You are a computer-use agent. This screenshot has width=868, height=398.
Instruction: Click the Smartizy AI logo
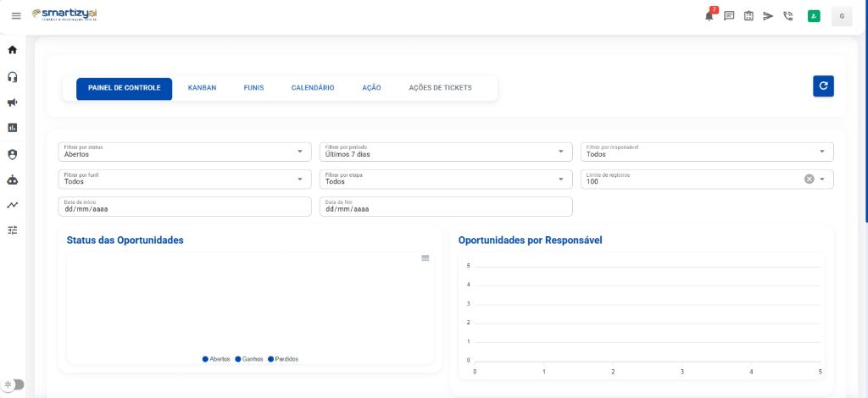point(64,14)
